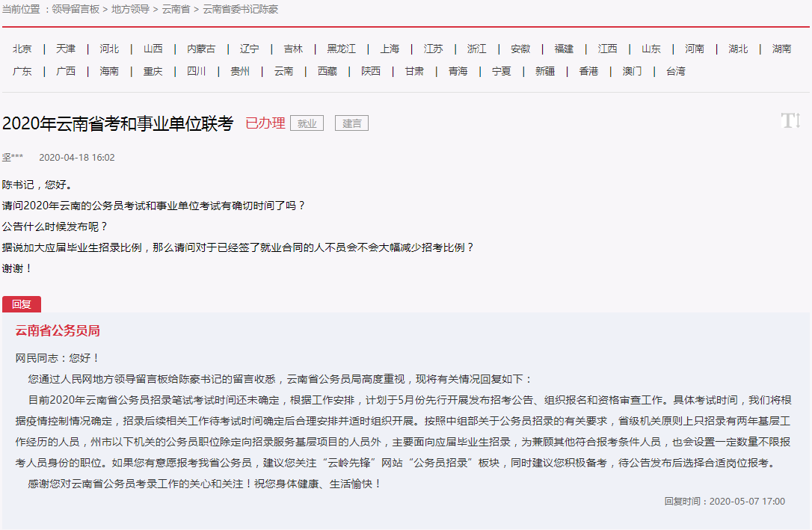Image resolution: width=812 pixels, height=530 pixels.
Task: Select 上海 from the region navigation
Action: click(x=390, y=49)
